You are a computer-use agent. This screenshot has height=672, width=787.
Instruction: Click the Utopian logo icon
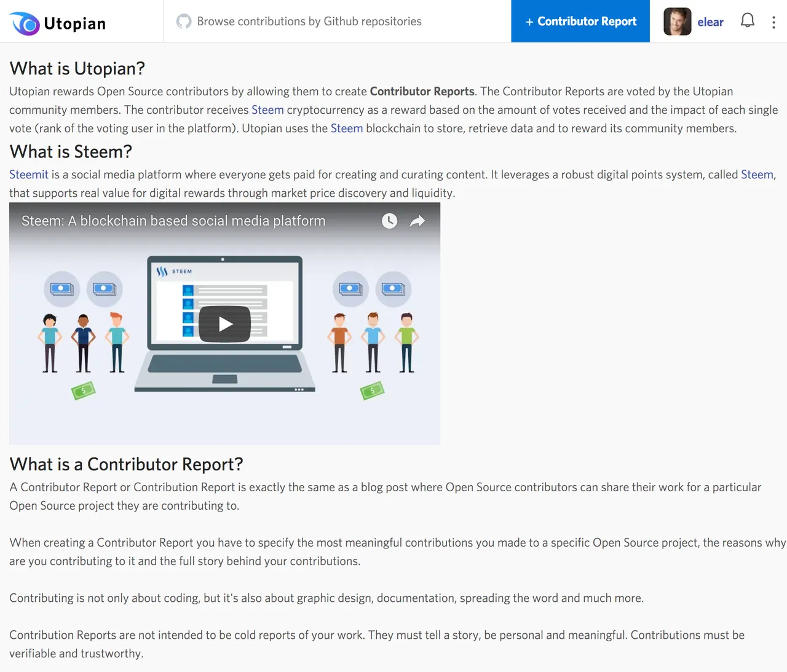(x=25, y=23)
